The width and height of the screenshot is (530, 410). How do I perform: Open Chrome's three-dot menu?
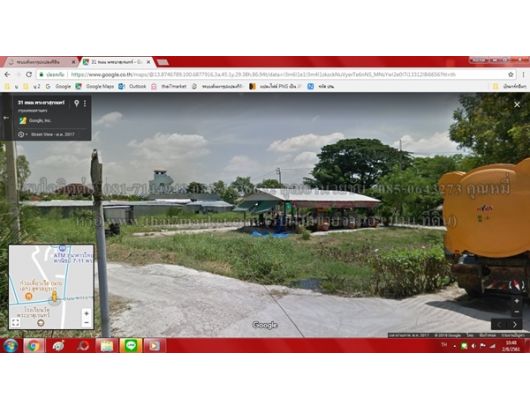[523, 74]
